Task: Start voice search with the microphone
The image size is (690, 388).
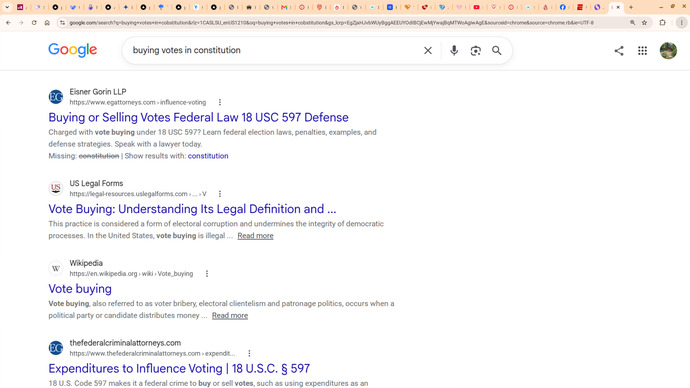Action: [454, 51]
